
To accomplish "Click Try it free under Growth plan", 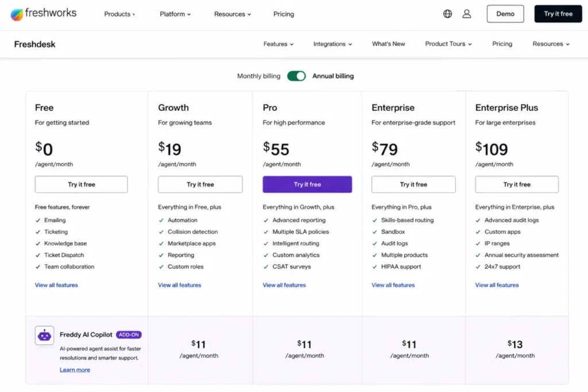I will [200, 184].
